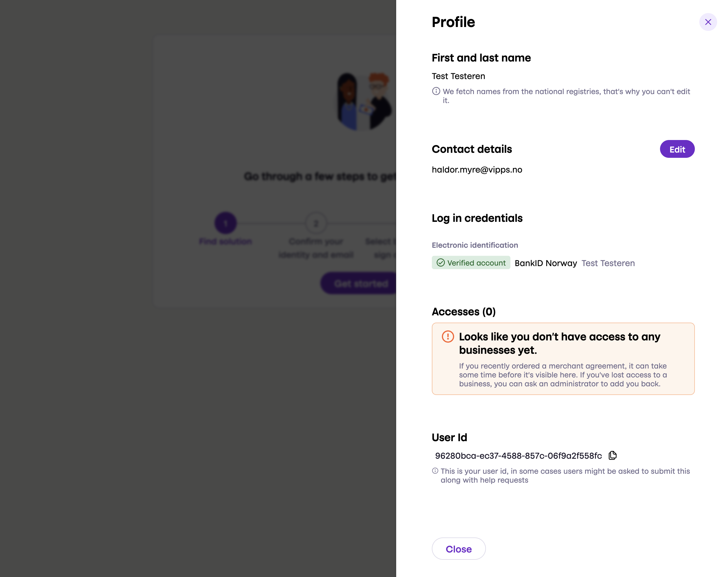Click on Log in credentials section header
The width and height of the screenshot is (728, 577).
[477, 218]
